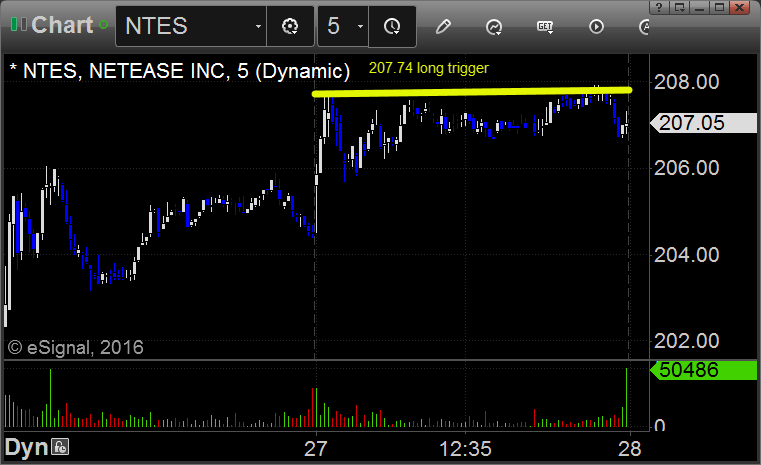Click the bar replay play icon

pyautogui.click(x=596, y=26)
